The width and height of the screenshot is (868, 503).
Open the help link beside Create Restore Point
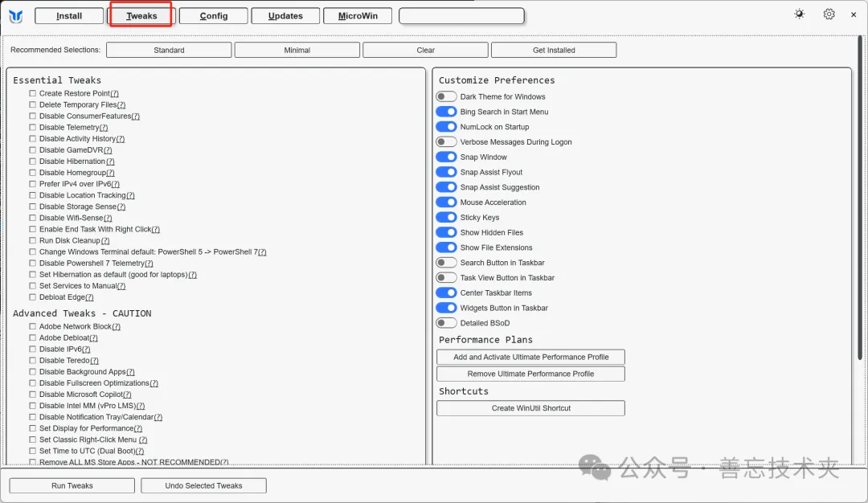tap(115, 93)
